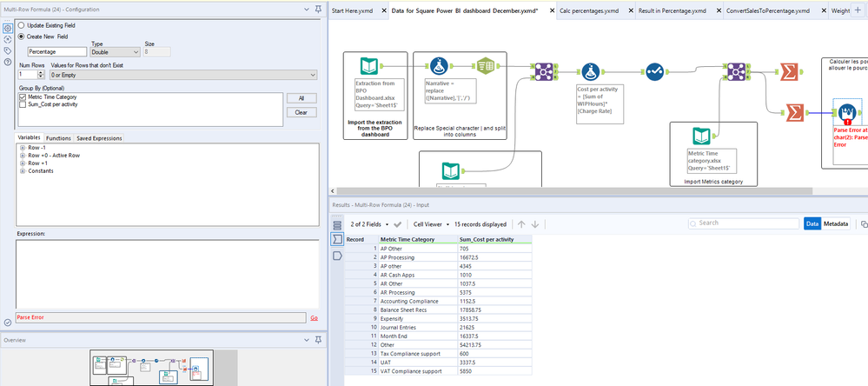Open Values for Rows that don't Exist dropdown

(182, 74)
